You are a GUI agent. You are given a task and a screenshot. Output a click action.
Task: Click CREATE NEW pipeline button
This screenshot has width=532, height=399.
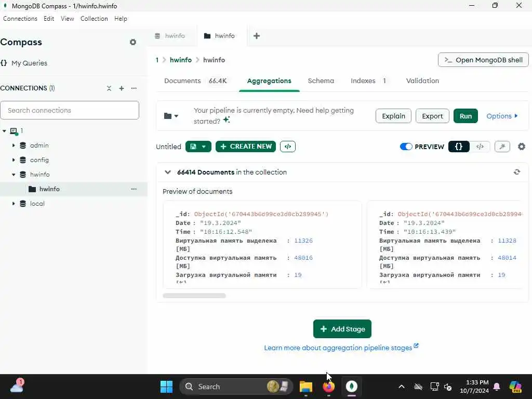(246, 147)
